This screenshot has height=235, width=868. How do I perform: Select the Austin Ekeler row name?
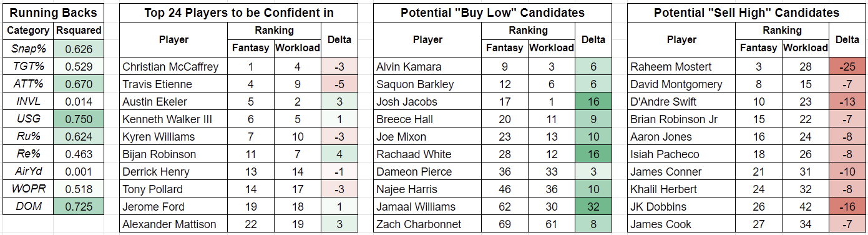pyautogui.click(x=173, y=102)
